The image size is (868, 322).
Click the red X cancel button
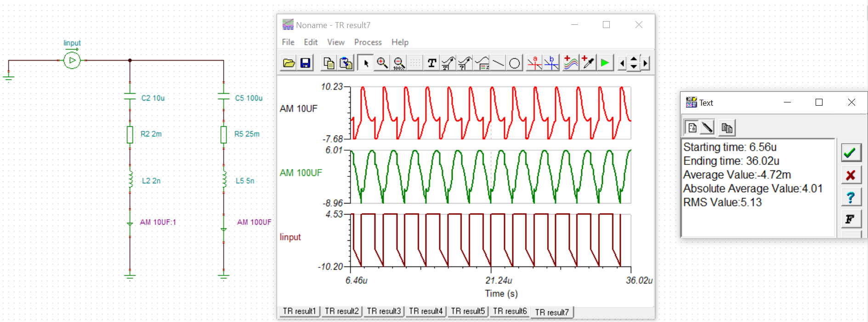(x=851, y=175)
